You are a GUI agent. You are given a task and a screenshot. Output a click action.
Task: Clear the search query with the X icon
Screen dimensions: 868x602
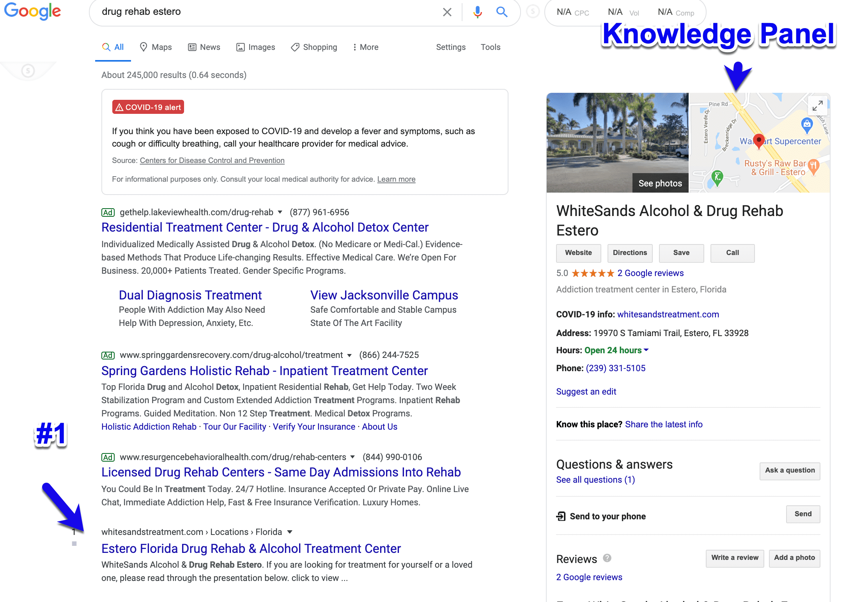447,12
